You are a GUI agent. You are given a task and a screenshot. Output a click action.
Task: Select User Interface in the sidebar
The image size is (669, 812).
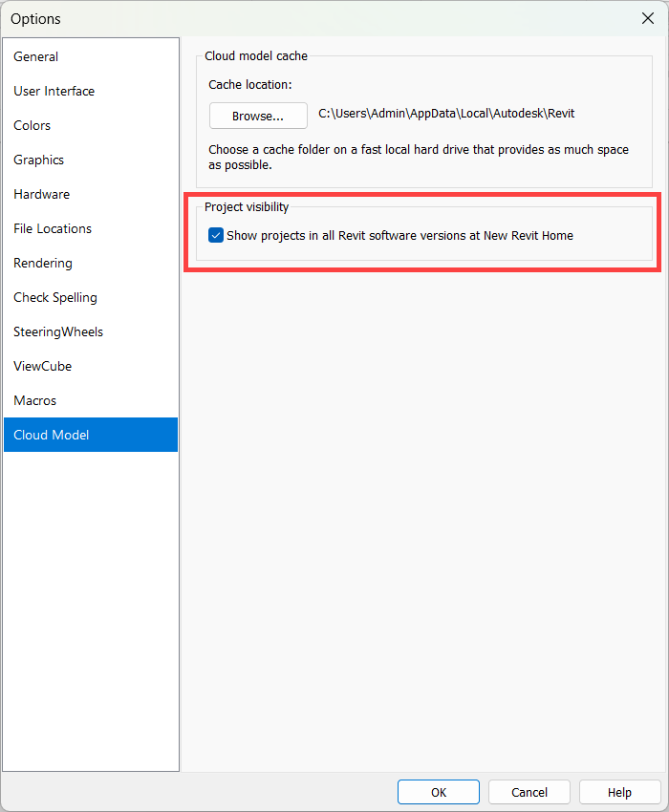click(91, 91)
